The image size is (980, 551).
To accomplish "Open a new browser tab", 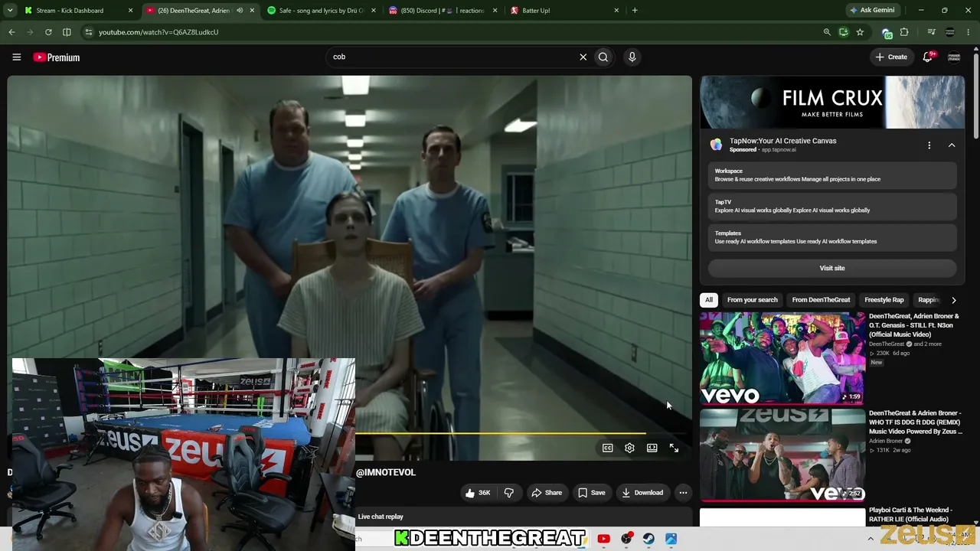I will (635, 11).
